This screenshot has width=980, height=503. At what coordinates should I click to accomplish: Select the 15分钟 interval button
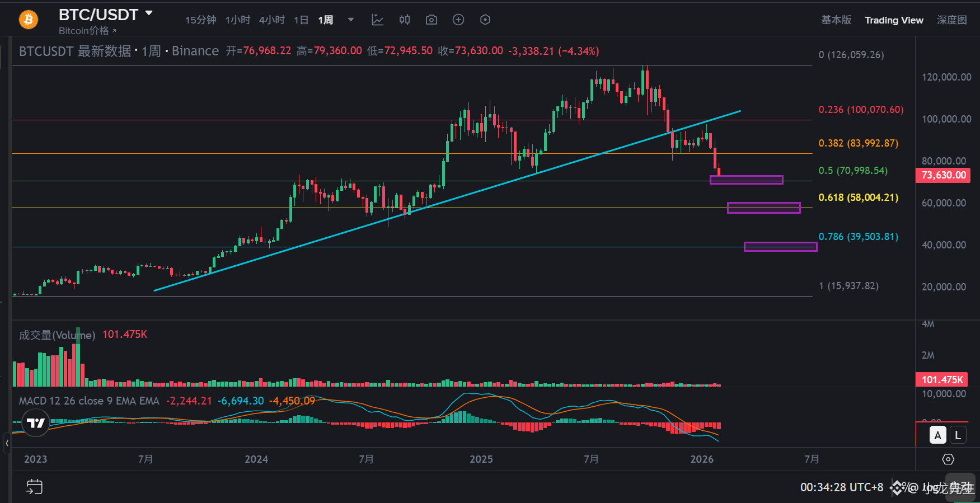tap(200, 20)
